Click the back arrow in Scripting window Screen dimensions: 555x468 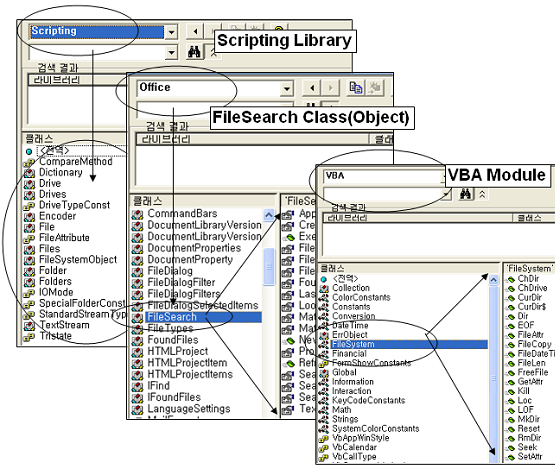[x=195, y=32]
